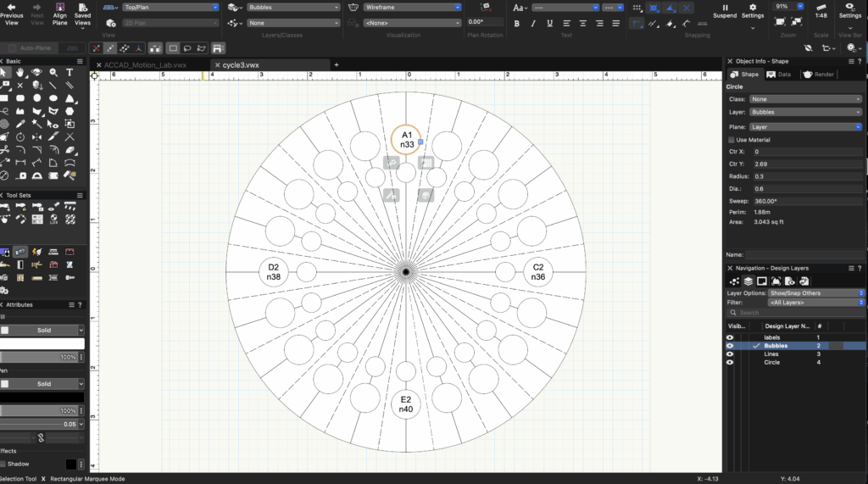Open the None active class dropdown
This screenshot has width=868, height=484.
292,23
